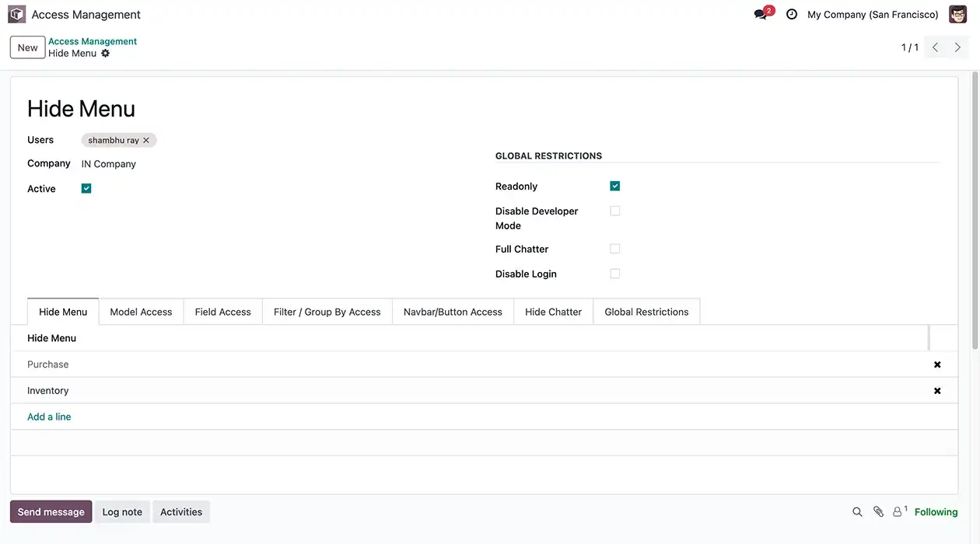Enable the Full Chatter checkbox
This screenshot has width=980, height=544.
click(614, 248)
